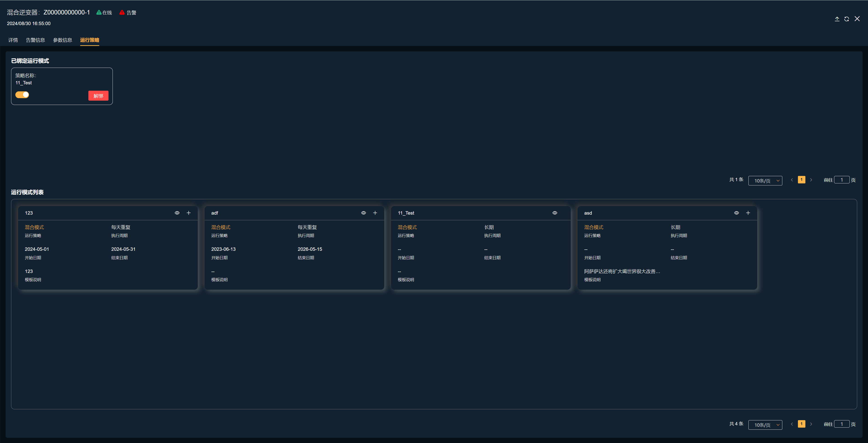Switch to the 告警信息 tab
The height and width of the screenshot is (443, 868).
click(35, 40)
